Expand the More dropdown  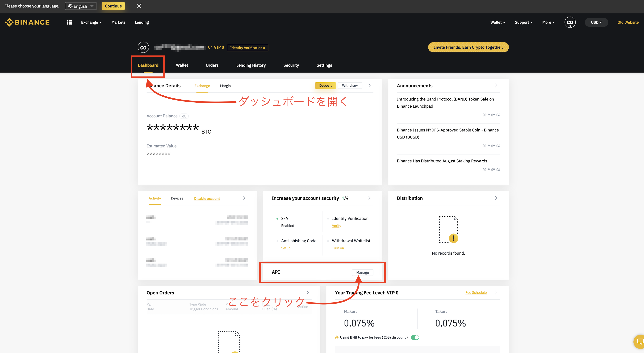(x=548, y=22)
